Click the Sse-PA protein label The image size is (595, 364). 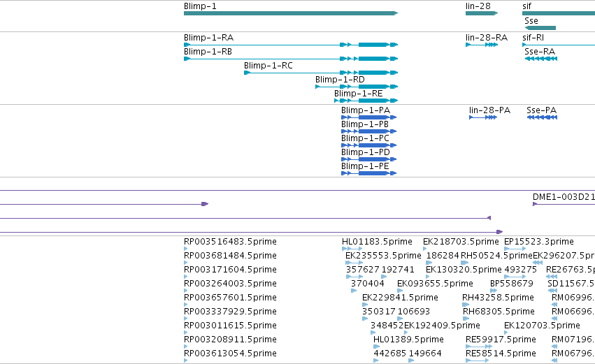pyautogui.click(x=541, y=110)
